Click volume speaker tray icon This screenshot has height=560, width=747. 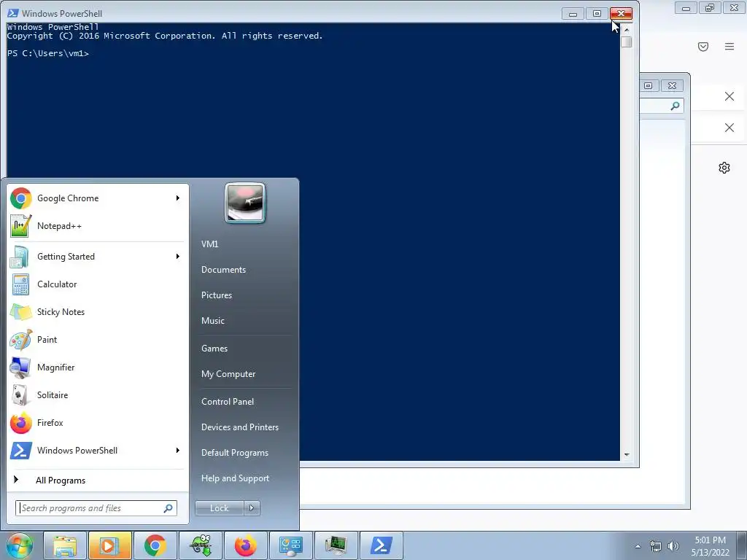pyautogui.click(x=673, y=546)
